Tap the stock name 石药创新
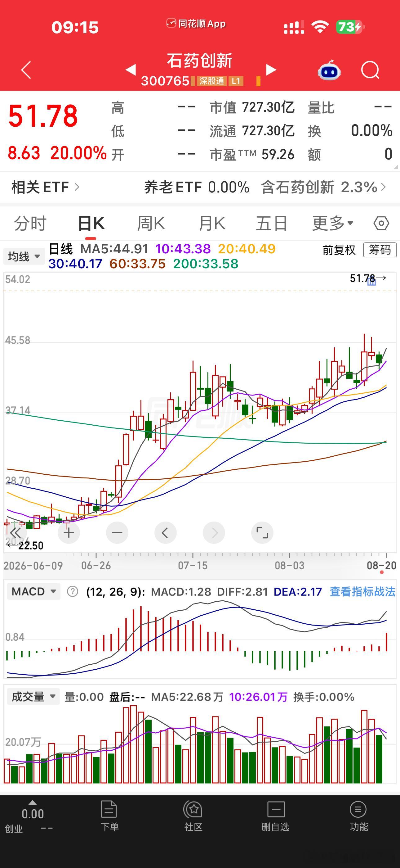Screen dimensions: 400x868 point(200,61)
